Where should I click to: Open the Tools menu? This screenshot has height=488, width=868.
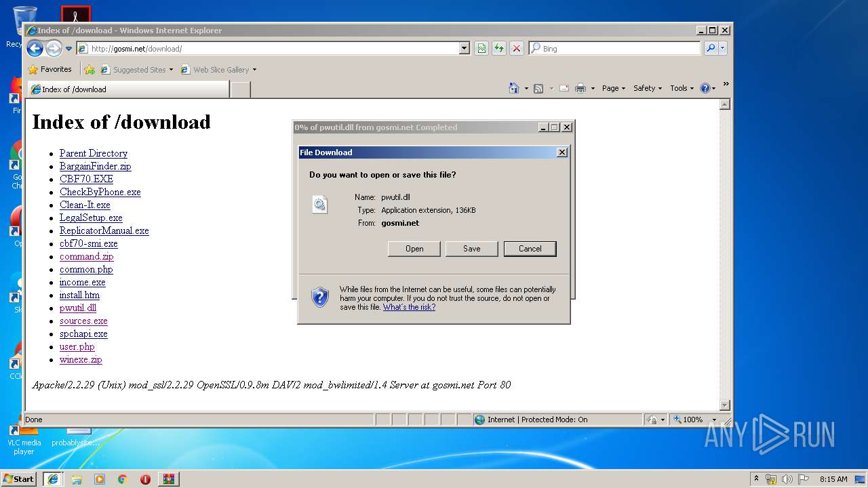[682, 88]
